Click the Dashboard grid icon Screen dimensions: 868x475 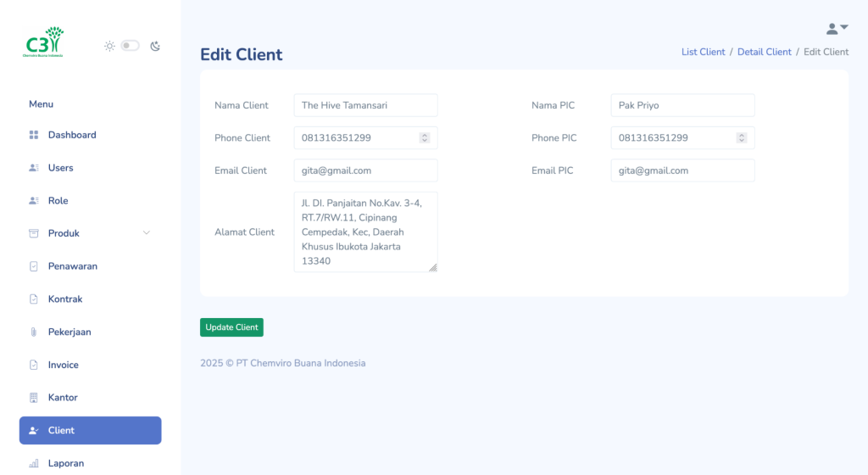click(34, 135)
